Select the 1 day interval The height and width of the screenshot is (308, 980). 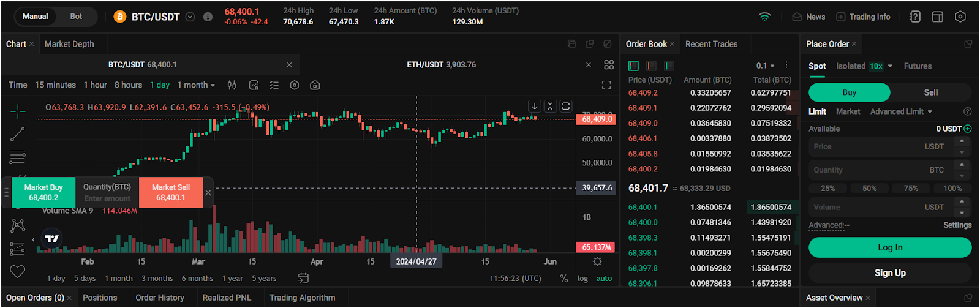[x=160, y=85]
